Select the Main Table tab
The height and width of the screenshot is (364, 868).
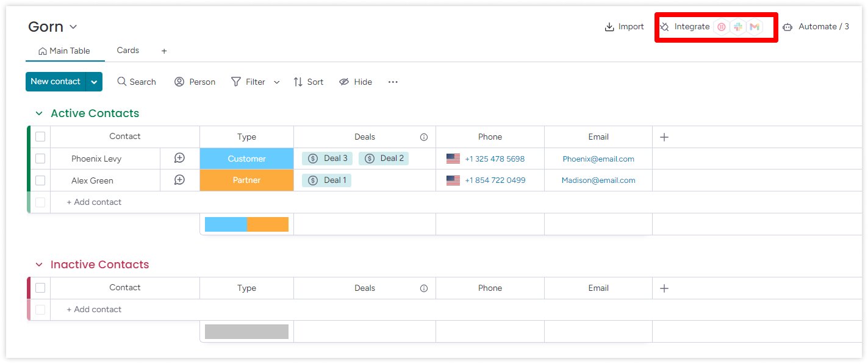[64, 51]
